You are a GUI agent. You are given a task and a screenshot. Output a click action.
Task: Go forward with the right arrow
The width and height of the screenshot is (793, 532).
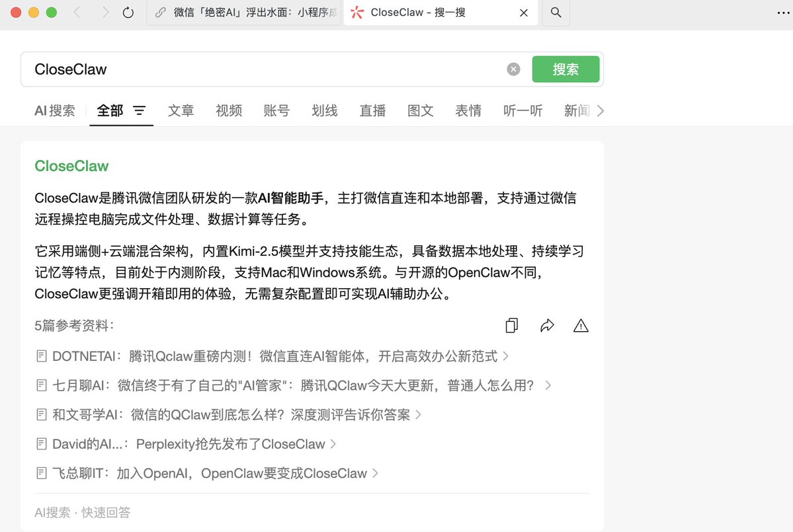104,12
